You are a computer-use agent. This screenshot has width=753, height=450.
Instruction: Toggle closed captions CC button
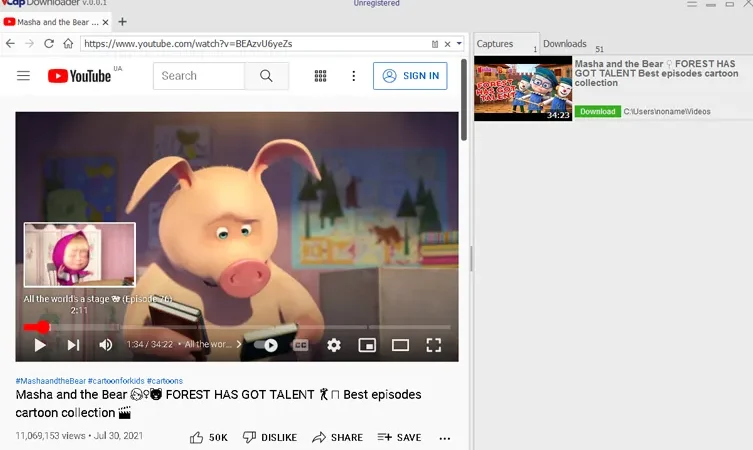tap(300, 345)
